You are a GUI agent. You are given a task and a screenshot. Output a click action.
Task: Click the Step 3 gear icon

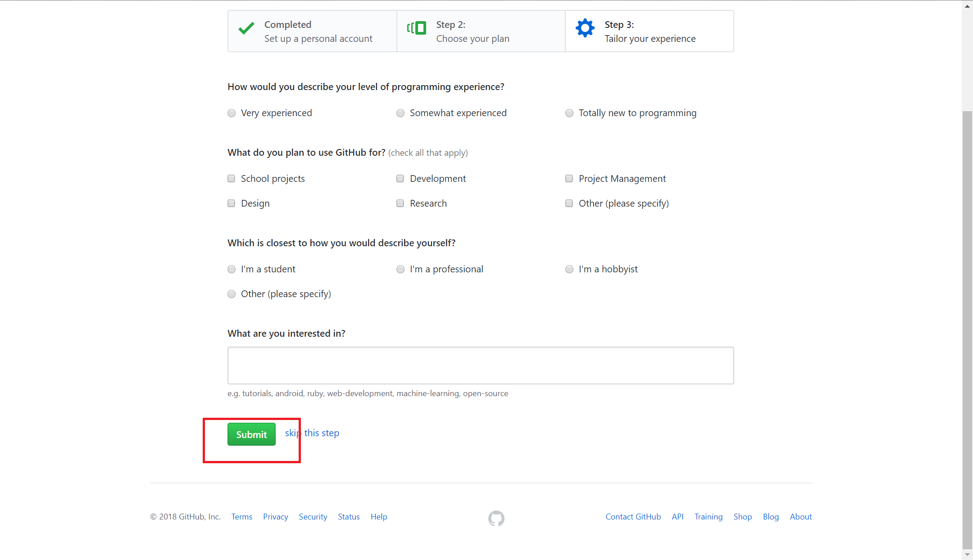(x=585, y=28)
